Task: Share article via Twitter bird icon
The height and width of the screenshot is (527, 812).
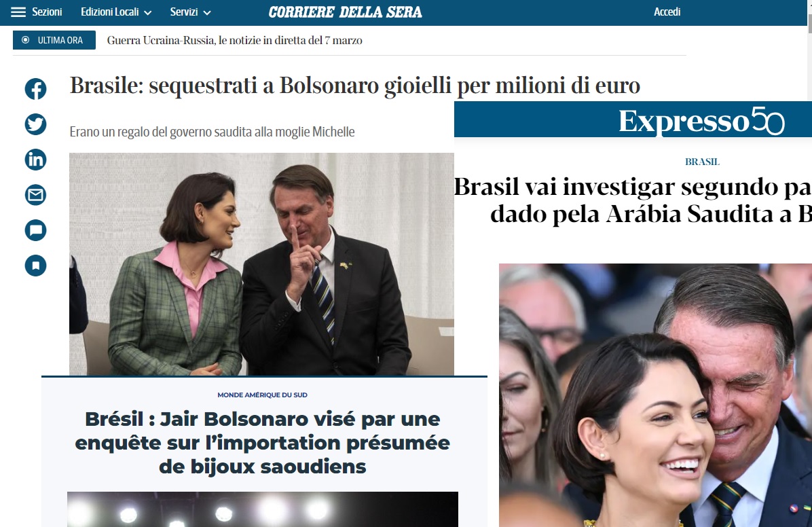Action: point(36,124)
